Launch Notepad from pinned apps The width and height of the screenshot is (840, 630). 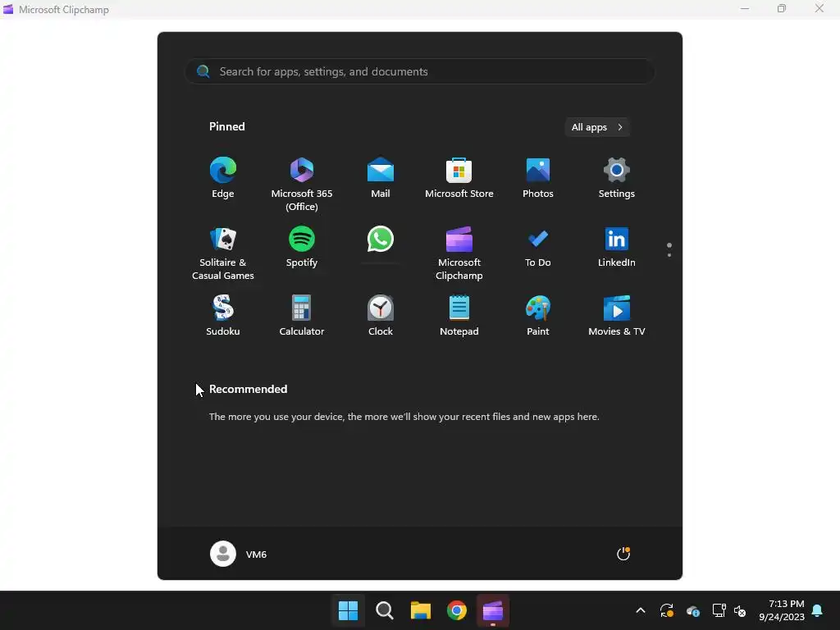pyautogui.click(x=459, y=316)
